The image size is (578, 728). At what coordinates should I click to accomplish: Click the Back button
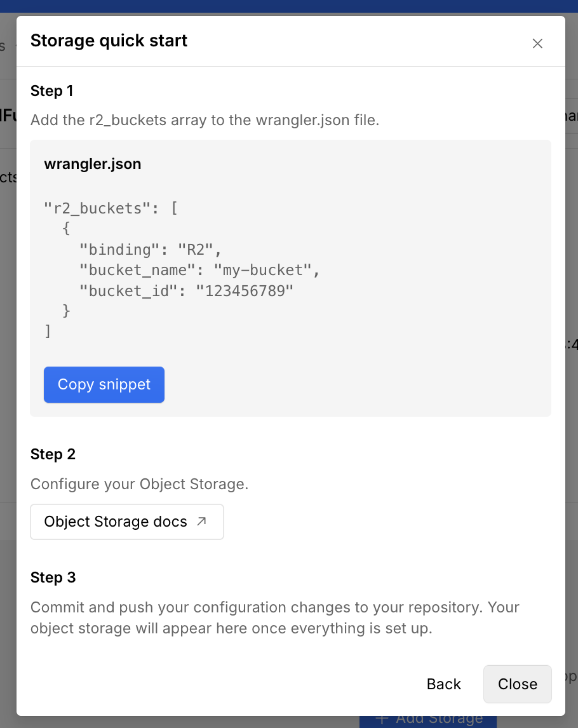click(x=443, y=684)
